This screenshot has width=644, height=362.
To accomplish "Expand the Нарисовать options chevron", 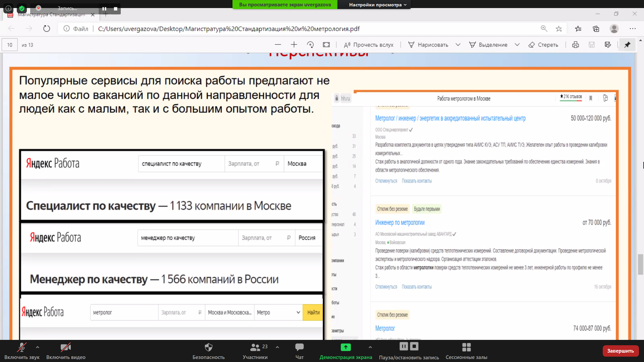I will (x=458, y=45).
